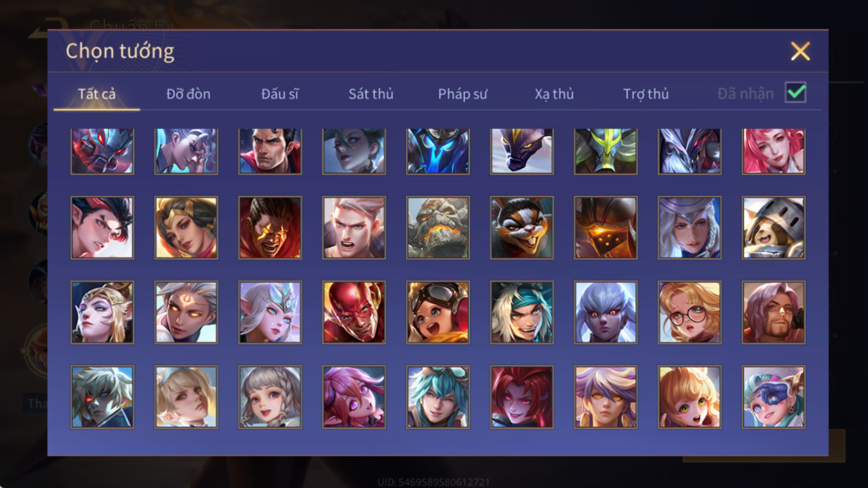Select the raccoon-faced hero portrait

(521, 228)
